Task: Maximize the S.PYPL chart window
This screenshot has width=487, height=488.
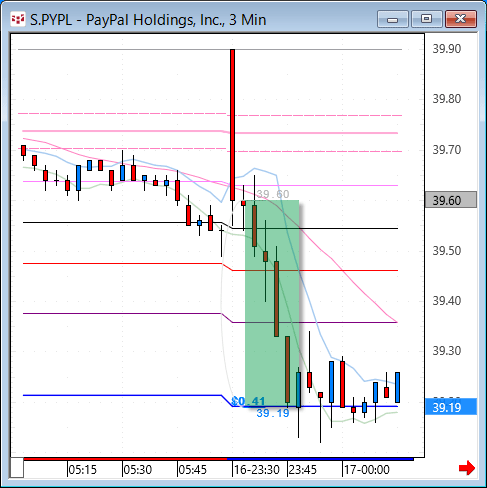Action: point(426,19)
